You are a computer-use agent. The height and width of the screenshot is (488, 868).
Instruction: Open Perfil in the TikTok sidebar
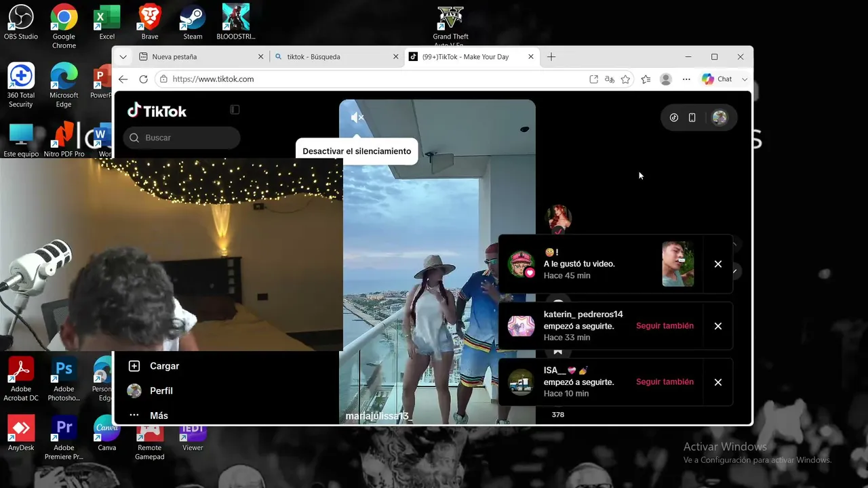click(151, 391)
